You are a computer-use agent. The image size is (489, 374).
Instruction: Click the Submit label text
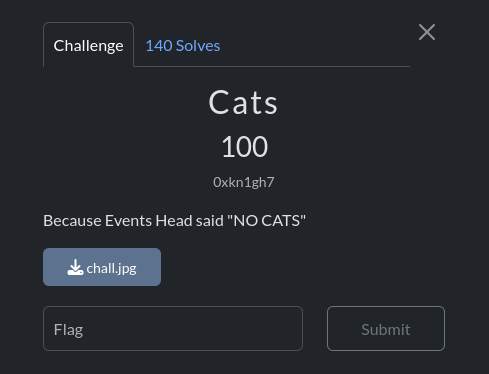coord(386,330)
